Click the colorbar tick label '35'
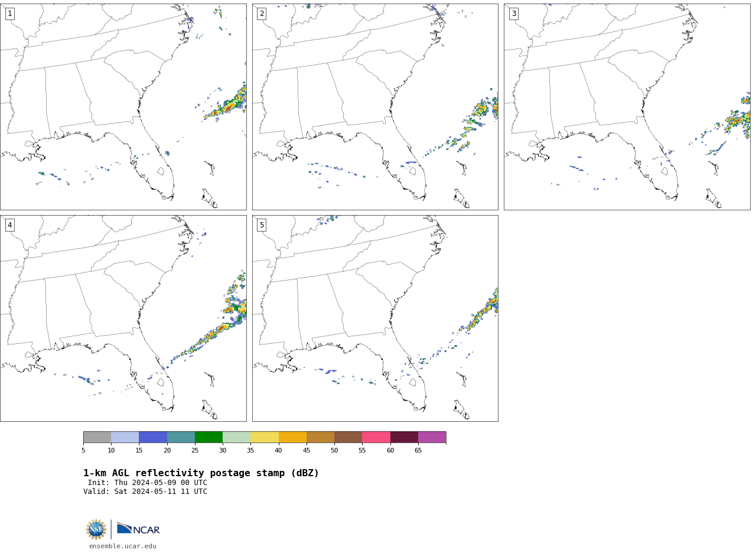 250,451
